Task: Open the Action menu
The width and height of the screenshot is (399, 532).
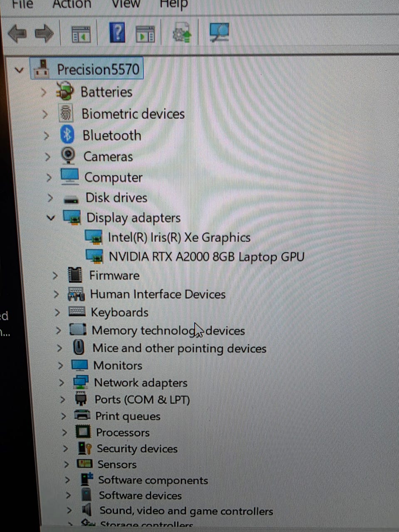Action: 71,4
